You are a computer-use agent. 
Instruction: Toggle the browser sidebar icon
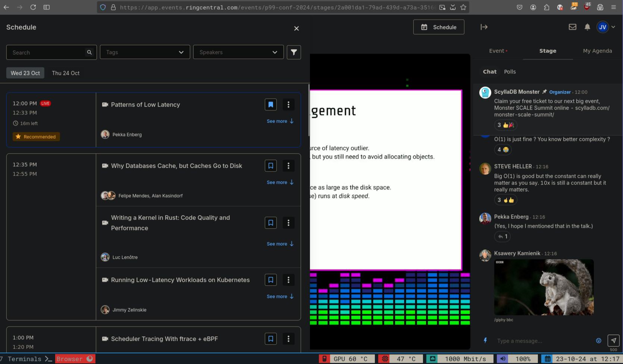pos(47,7)
